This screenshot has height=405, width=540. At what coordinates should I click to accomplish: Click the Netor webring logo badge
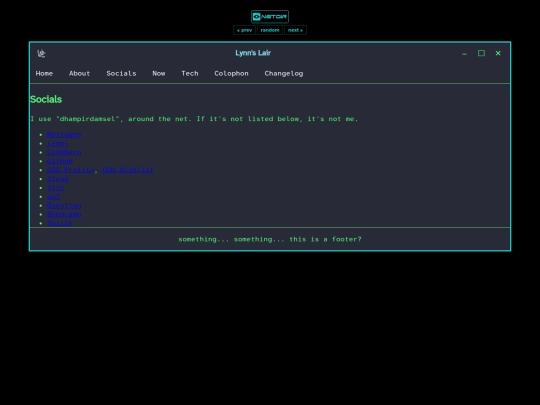tap(270, 17)
